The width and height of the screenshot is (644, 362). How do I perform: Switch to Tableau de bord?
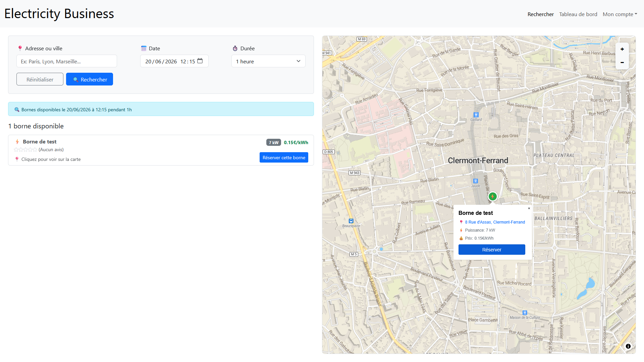click(x=578, y=14)
